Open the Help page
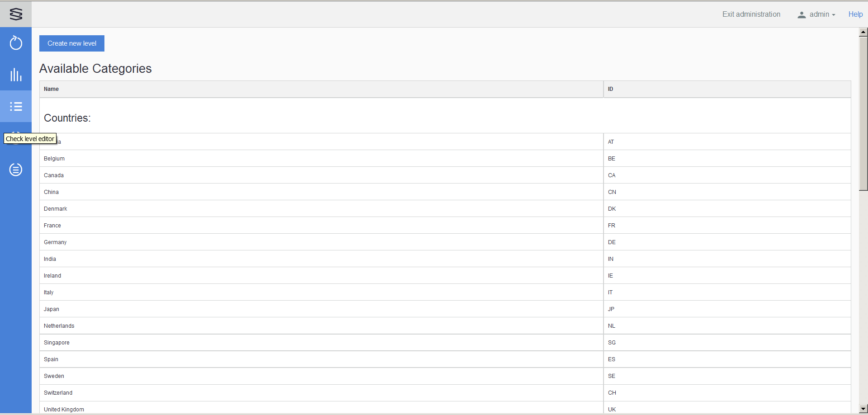This screenshot has height=415, width=868. click(856, 14)
